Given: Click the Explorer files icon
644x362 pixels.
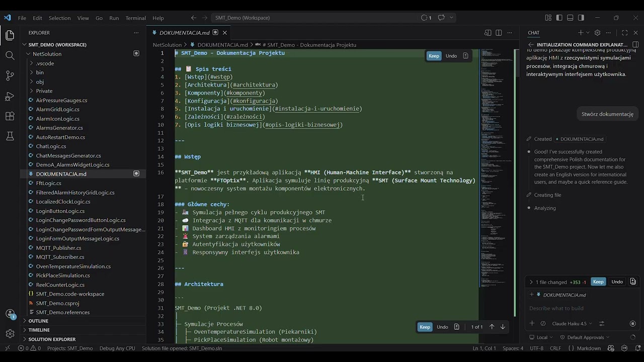Looking at the screenshot, I should click(x=10, y=35).
